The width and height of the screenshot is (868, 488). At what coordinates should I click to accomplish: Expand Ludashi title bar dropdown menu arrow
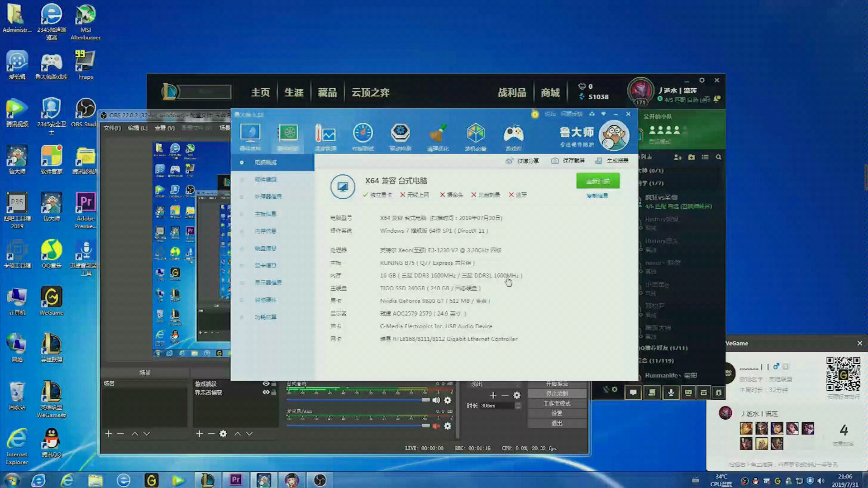[603, 114]
